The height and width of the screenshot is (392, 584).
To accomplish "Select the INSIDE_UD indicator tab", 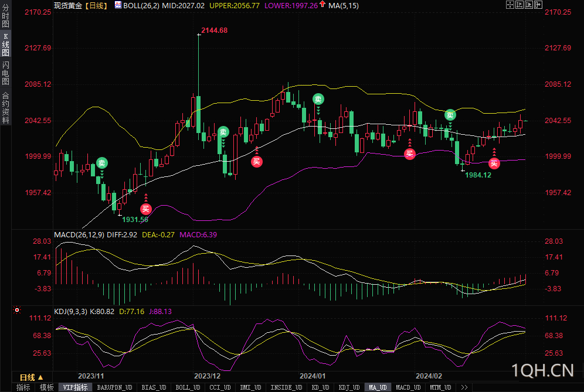I will point(286,387).
